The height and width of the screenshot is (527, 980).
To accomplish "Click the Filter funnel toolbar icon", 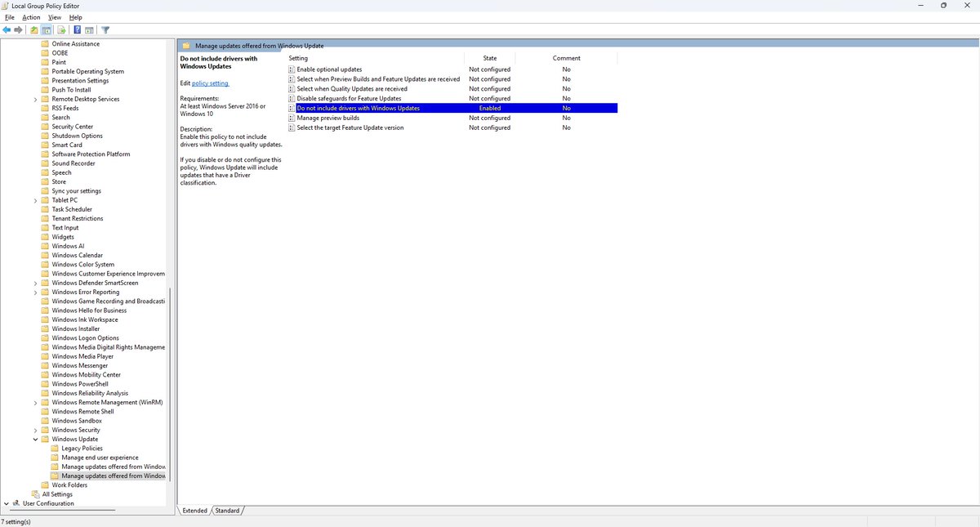I will coord(105,30).
